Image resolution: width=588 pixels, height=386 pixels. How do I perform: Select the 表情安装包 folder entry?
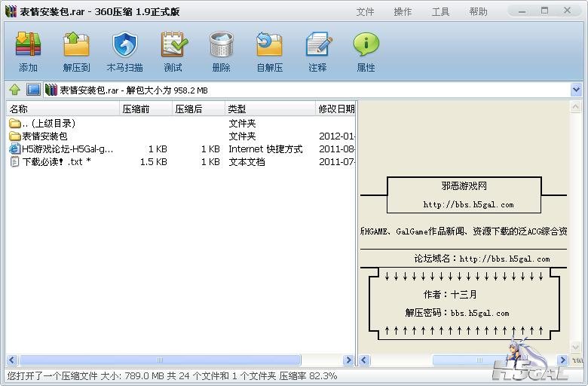44,136
